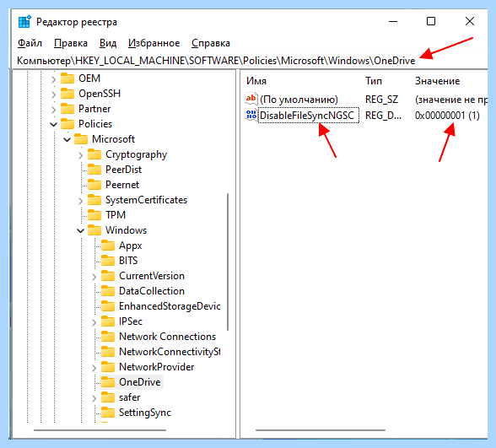
Task: Click the OpenSSH folder icon
Action: pos(67,94)
